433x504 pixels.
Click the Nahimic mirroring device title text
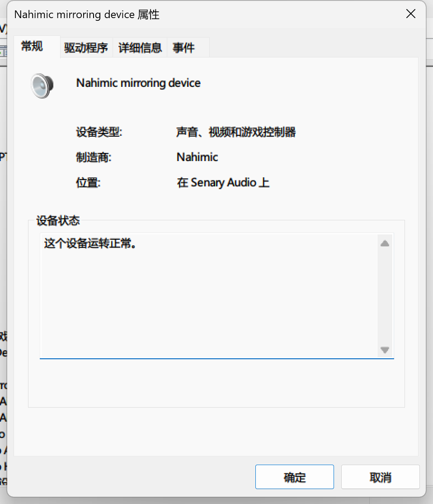coord(138,83)
